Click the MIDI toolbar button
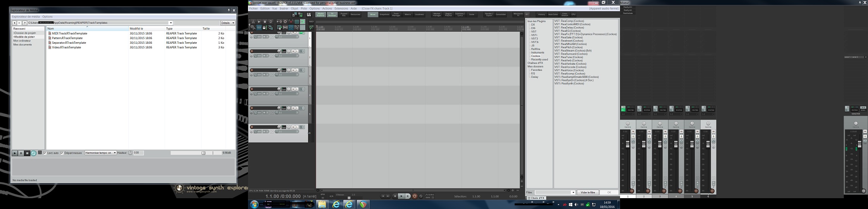This screenshot has width=868, height=209. (x=311, y=22)
